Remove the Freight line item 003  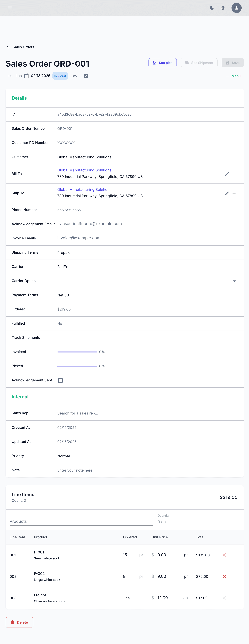coord(224,598)
